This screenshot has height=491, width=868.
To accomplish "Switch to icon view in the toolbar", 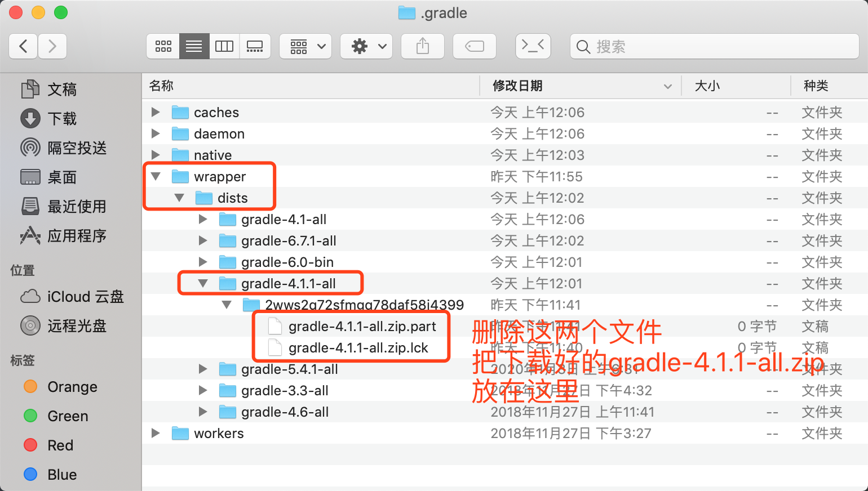I will pos(163,46).
